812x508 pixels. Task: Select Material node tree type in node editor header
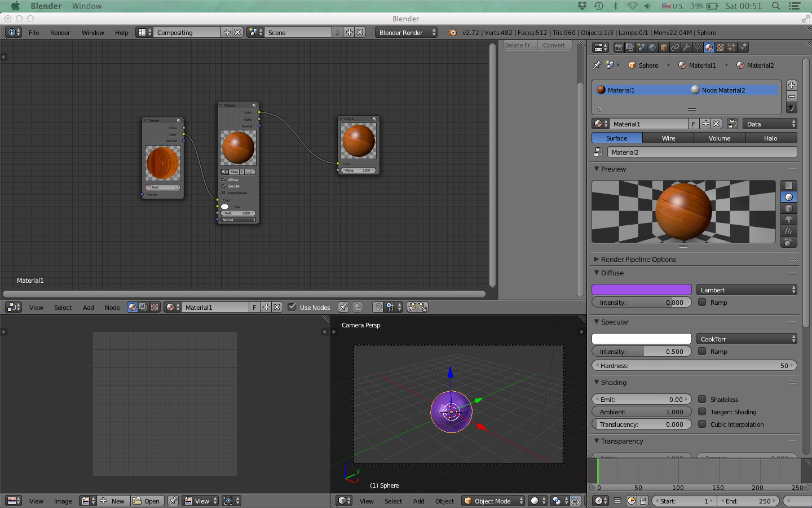pyautogui.click(x=132, y=307)
